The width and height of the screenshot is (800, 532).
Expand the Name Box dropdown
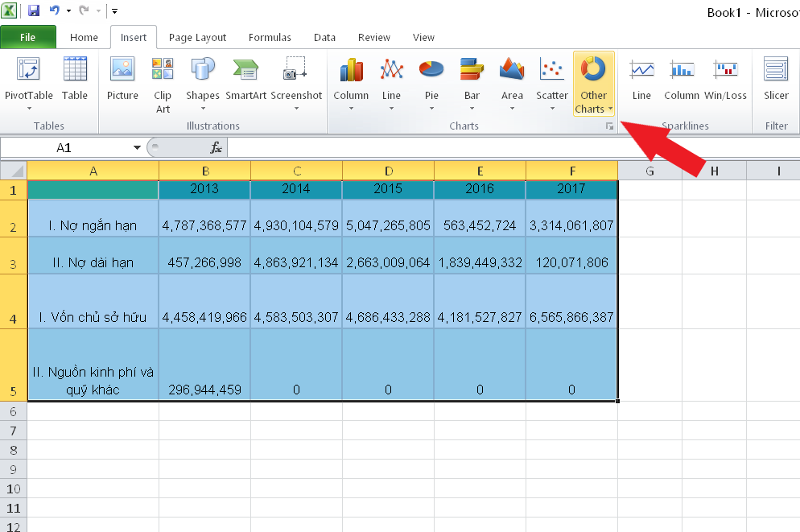pyautogui.click(x=137, y=148)
